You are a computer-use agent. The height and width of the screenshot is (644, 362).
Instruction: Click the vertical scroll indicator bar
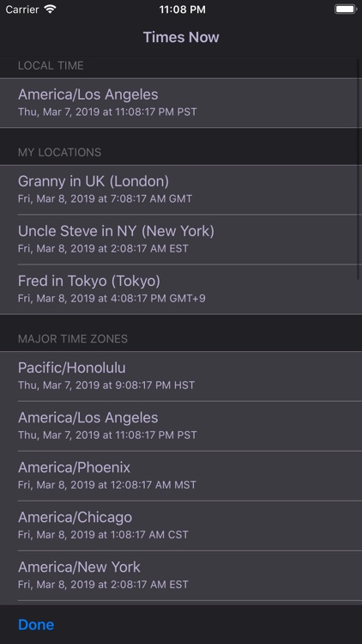point(359,170)
